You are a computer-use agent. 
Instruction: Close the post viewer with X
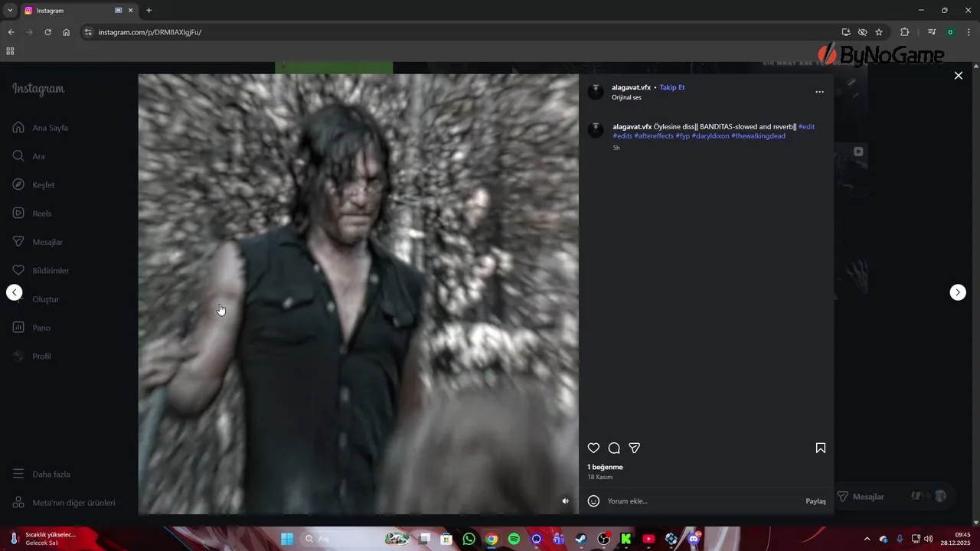click(x=958, y=76)
